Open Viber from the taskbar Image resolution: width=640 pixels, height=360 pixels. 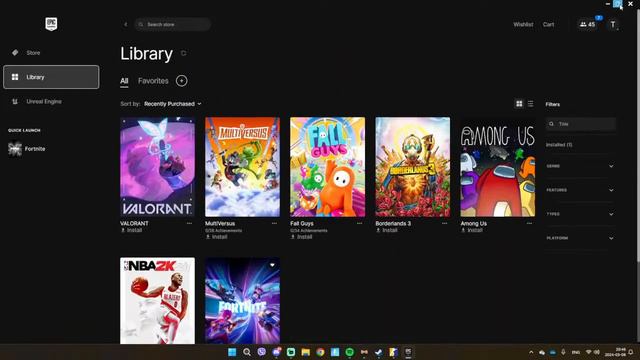262,352
